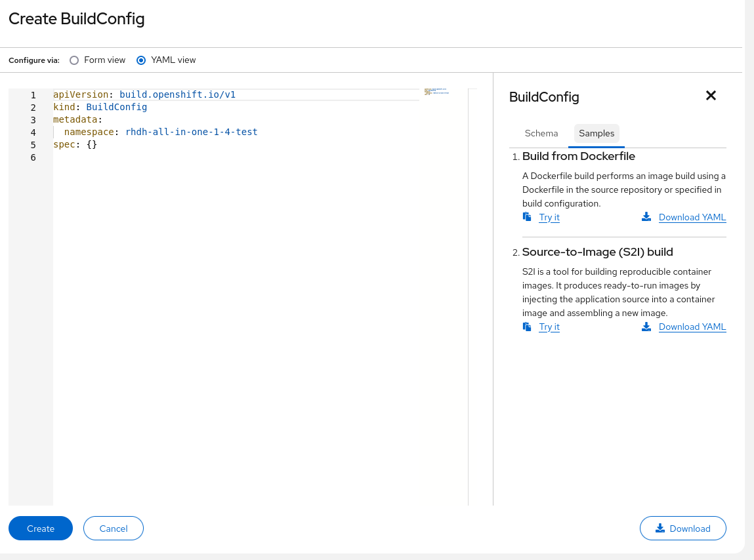Viewport: 754px width, 560px height.
Task: Select the YAML view radio button
Action: tap(141, 60)
